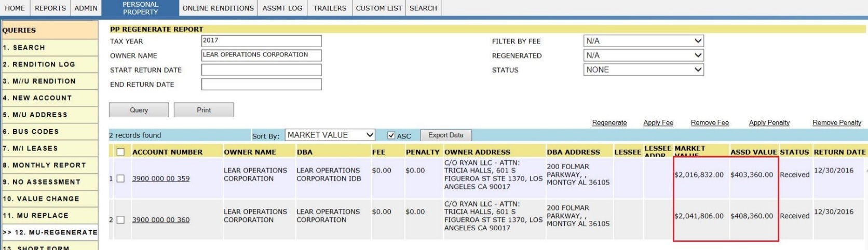The height and width of the screenshot is (250, 868).
Task: Click the Apply Penalty link
Action: click(769, 123)
